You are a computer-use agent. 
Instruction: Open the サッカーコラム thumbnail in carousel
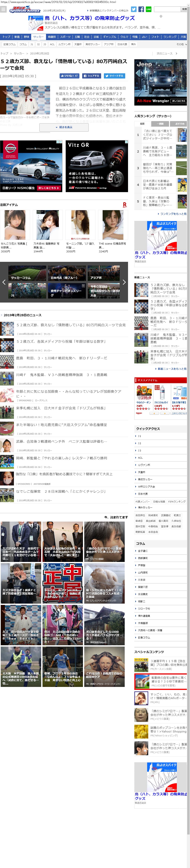click(27, 273)
